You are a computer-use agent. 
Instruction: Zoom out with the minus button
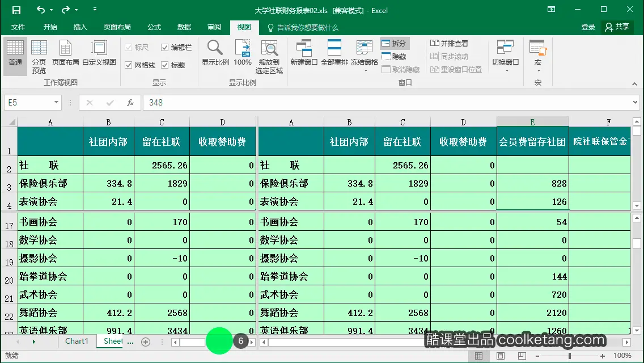coord(537,356)
